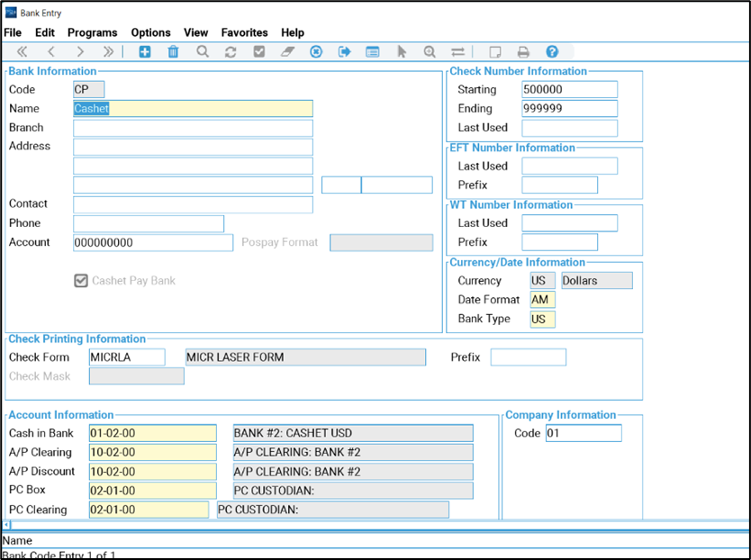Click the Check Printing Prefix field
The width and height of the screenshot is (751, 560).
point(529,357)
